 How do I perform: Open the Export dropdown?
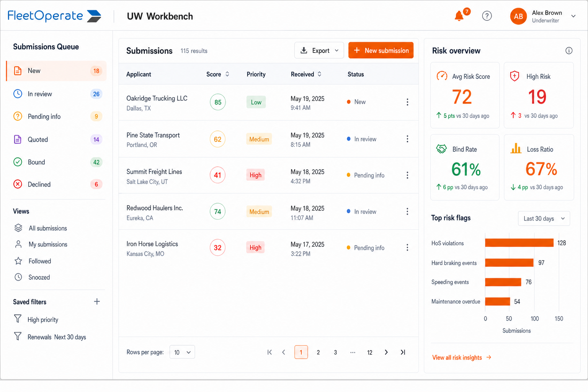point(319,51)
